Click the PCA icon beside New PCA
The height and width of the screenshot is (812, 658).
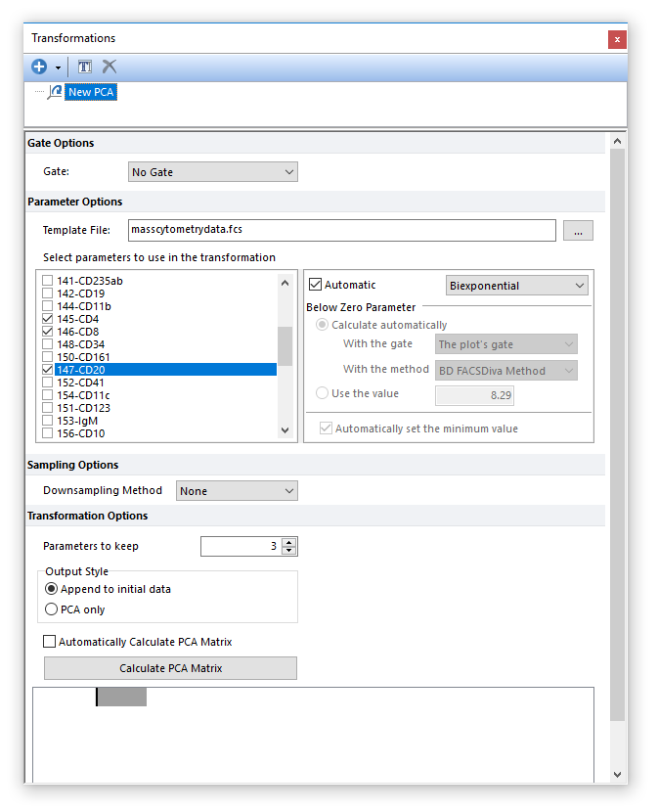[x=55, y=92]
